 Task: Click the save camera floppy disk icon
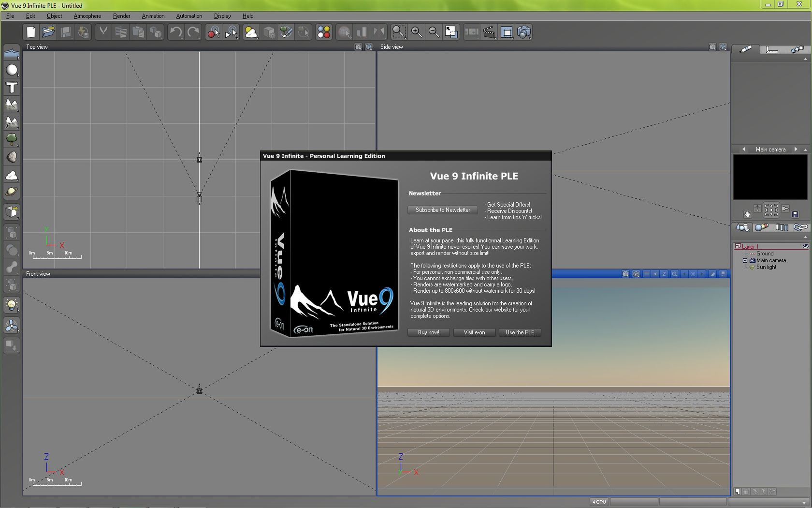click(x=795, y=214)
